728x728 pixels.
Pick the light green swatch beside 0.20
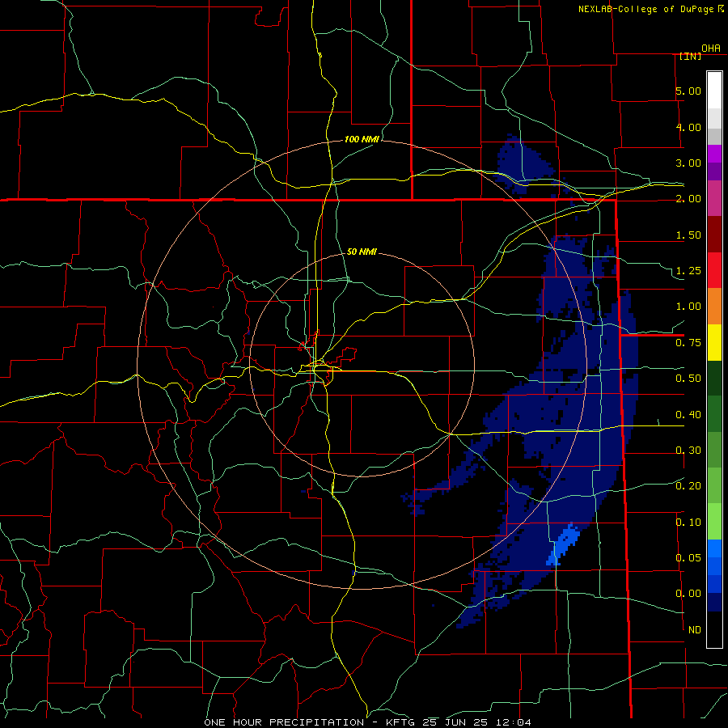click(714, 485)
